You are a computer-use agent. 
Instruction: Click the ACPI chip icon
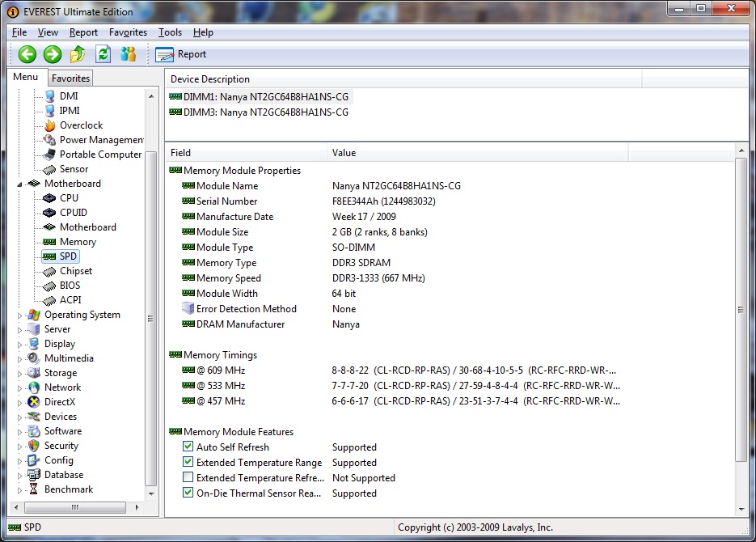49,301
